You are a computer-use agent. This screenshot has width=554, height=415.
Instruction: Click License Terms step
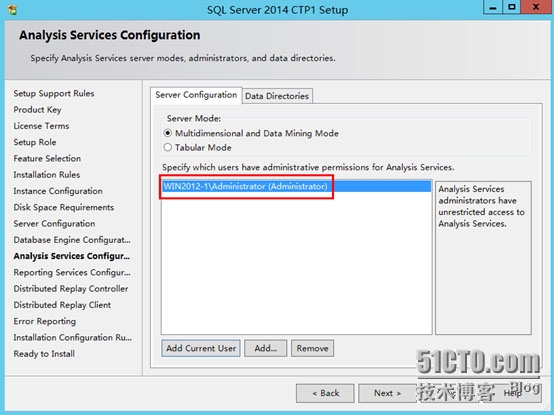coord(41,126)
